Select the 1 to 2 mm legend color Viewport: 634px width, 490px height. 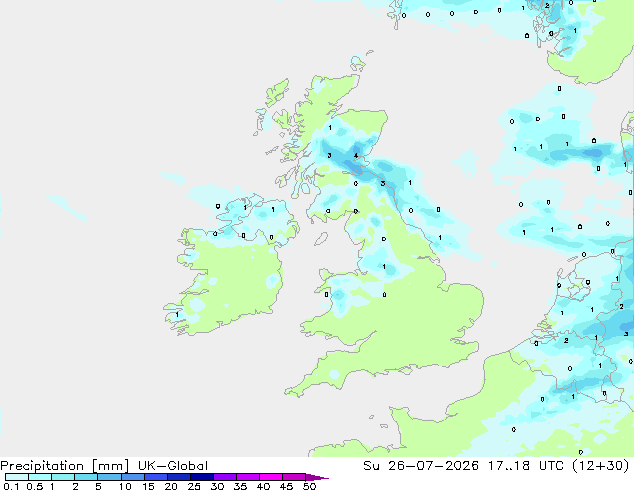coord(63,477)
